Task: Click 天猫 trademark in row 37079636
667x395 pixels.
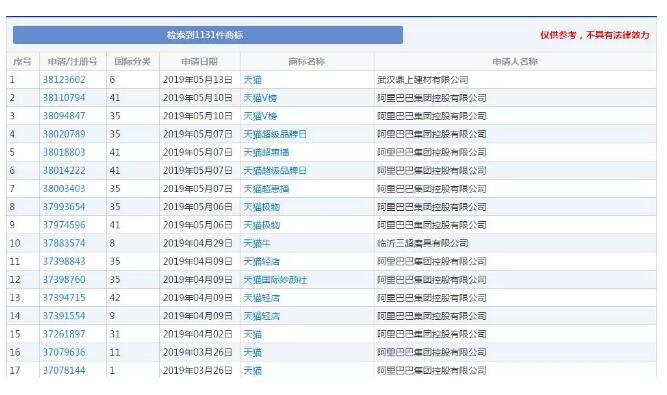Action: click(252, 352)
